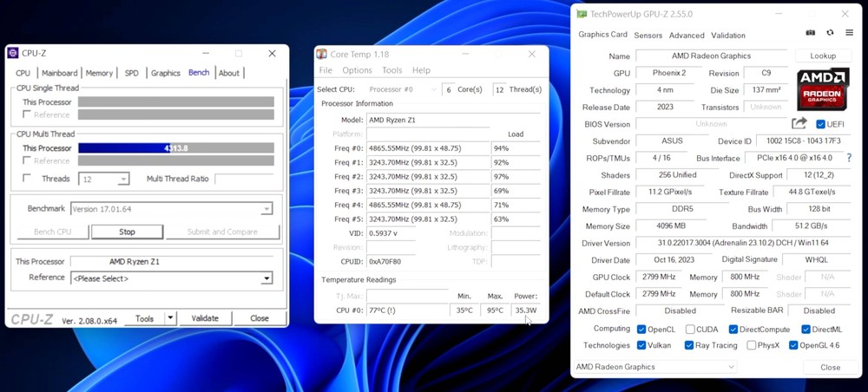This screenshot has width=868, height=392.
Task: Open the GPU-Z hamburger menu icon
Action: tap(849, 33)
